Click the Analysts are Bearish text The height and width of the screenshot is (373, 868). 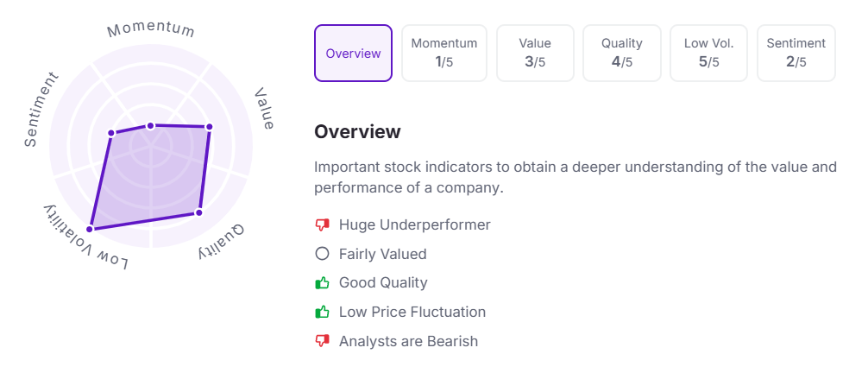click(408, 341)
